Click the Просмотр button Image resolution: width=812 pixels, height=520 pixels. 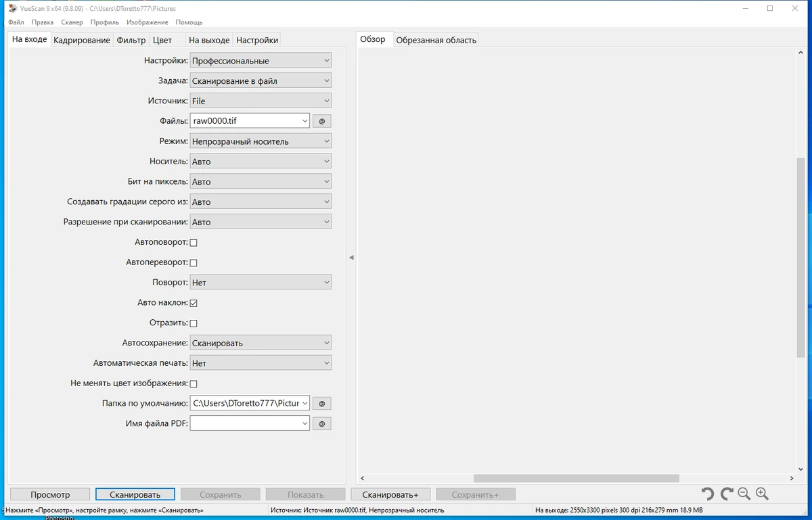click(x=50, y=494)
